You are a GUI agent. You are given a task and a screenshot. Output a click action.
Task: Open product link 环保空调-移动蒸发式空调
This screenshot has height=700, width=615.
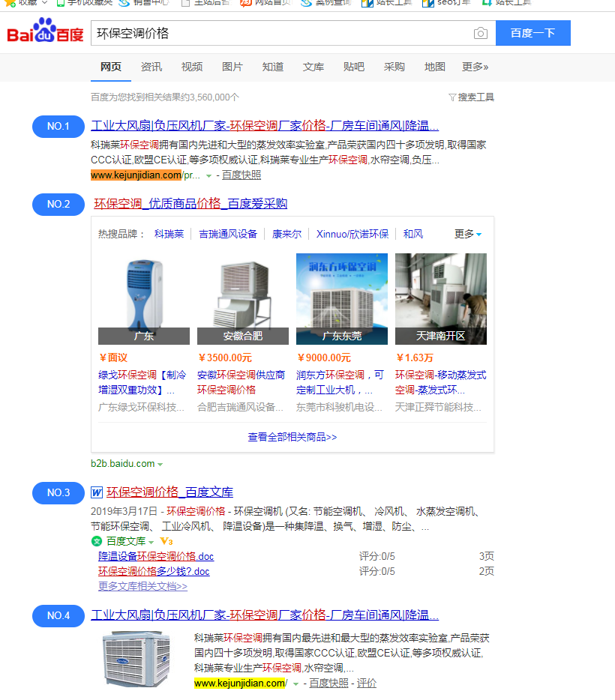(441, 382)
